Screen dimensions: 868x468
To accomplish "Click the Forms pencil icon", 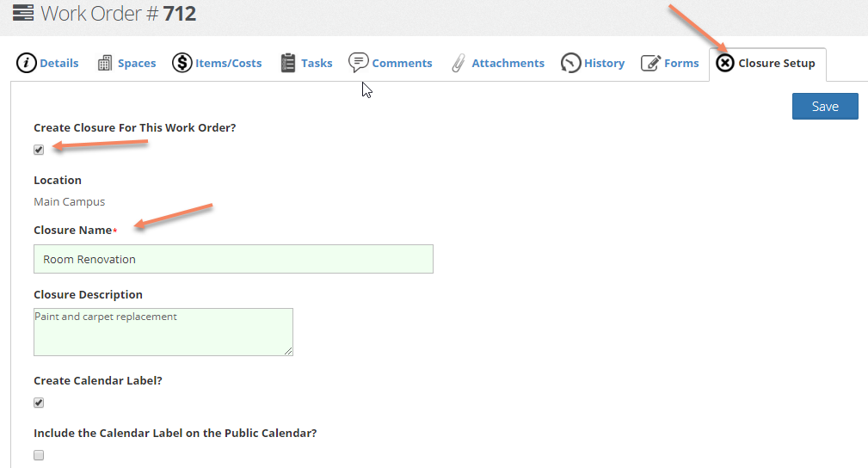I will pyautogui.click(x=650, y=63).
